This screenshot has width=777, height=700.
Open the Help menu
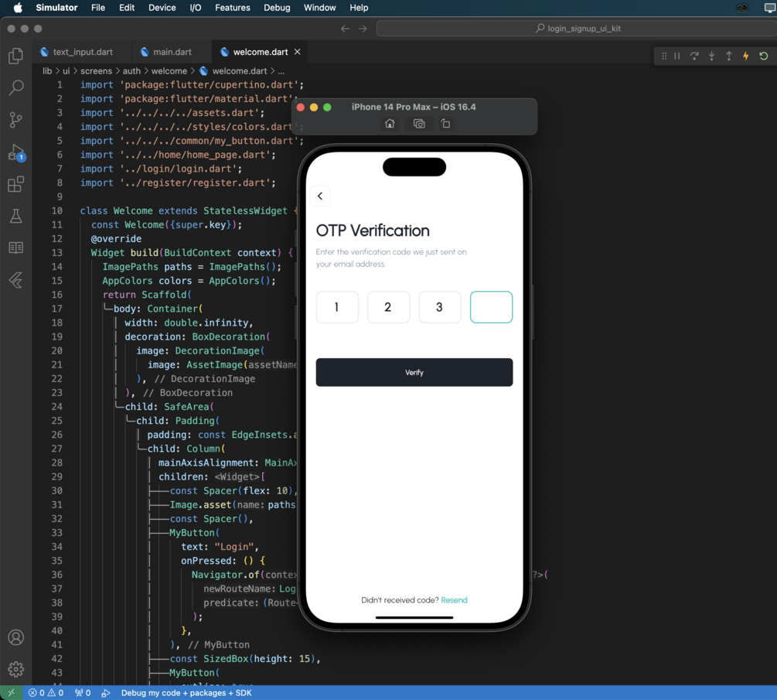point(359,8)
